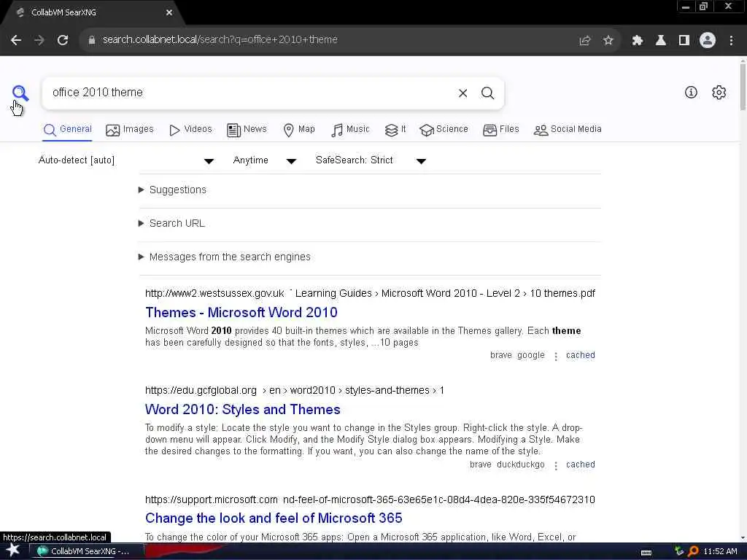747x560 pixels.
Task: Click duckduckgo engine on gcfglobal result
Action: (x=520, y=464)
